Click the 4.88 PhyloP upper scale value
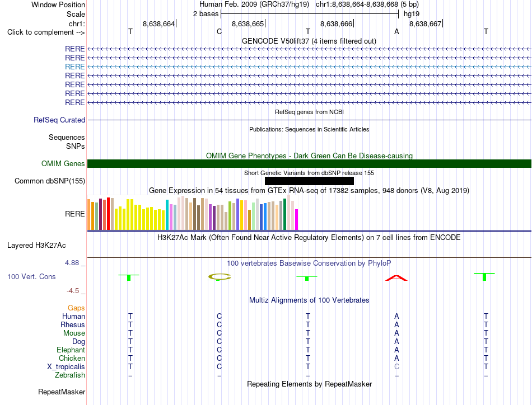532x405 pixels. tap(72, 263)
